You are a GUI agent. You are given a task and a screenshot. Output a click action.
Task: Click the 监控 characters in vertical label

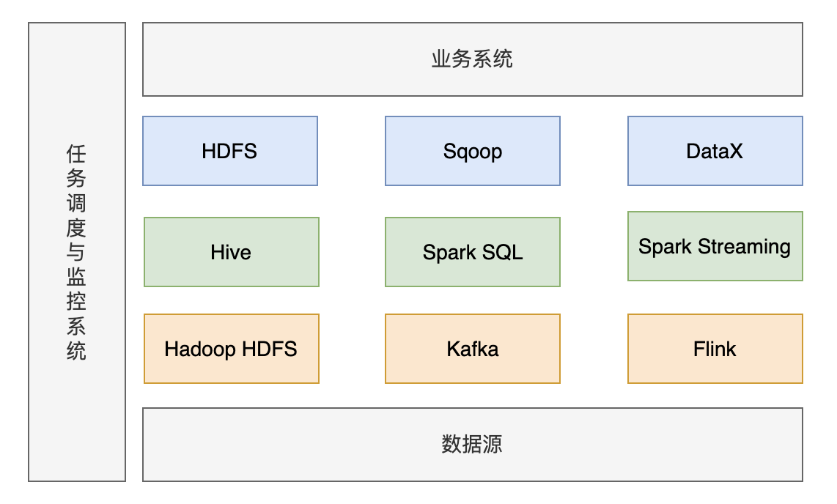[x=77, y=290]
